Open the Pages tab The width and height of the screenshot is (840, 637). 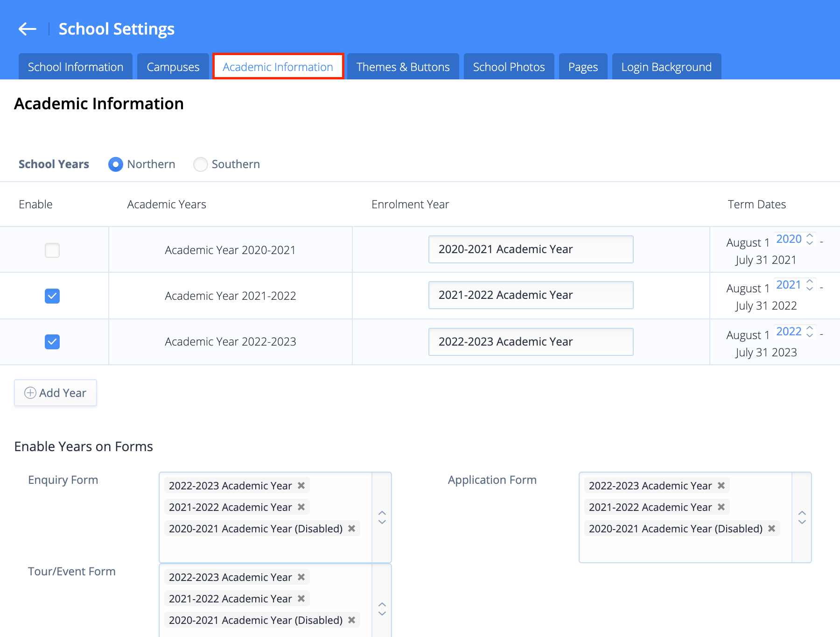(x=583, y=67)
